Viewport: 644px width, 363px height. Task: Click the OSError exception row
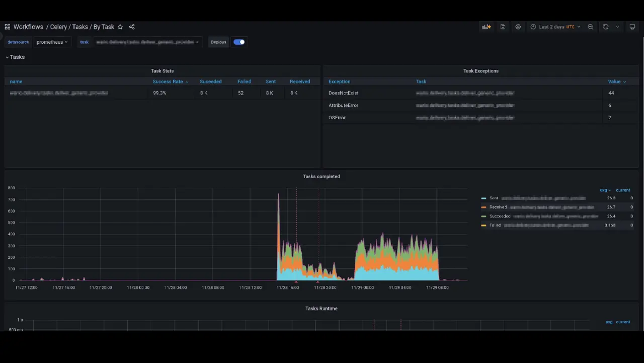pos(481,118)
